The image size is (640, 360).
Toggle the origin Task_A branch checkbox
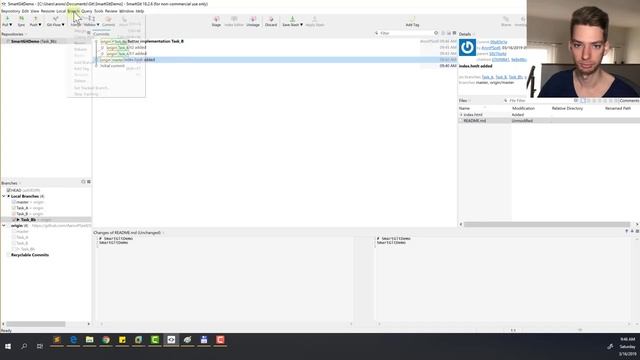pyautogui.click(x=14, y=237)
